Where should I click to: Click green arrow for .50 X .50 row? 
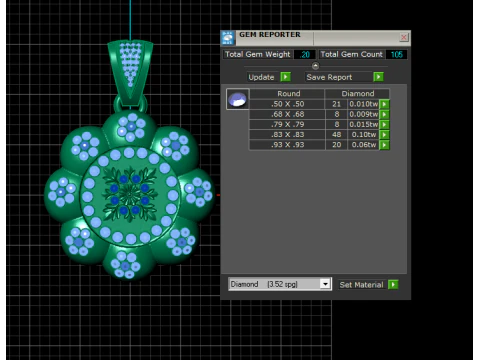[x=384, y=104]
